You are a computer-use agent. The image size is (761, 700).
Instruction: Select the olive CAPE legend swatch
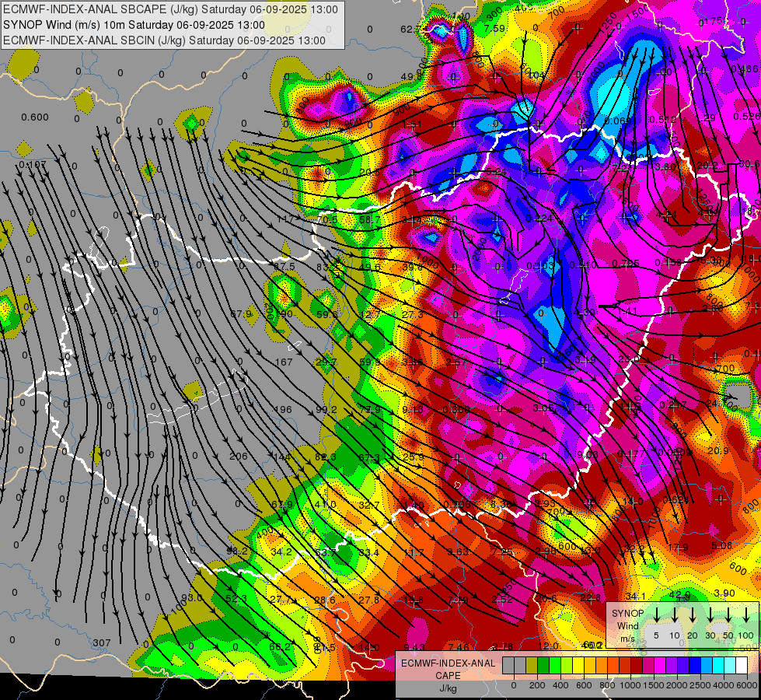coord(532,665)
